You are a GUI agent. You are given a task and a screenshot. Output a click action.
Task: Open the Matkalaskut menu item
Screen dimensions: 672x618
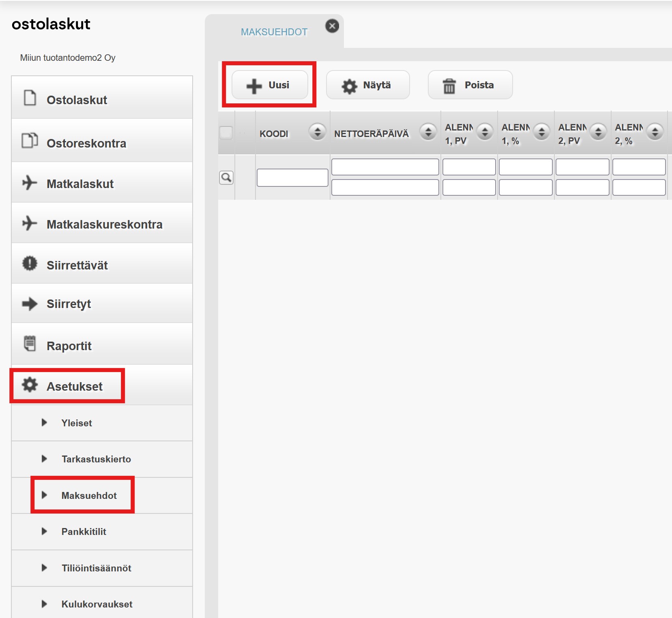(x=102, y=182)
